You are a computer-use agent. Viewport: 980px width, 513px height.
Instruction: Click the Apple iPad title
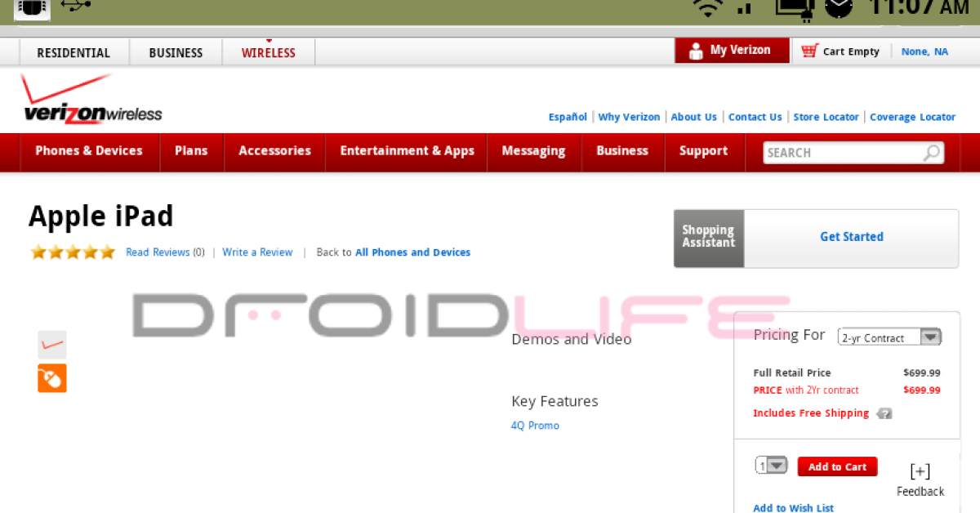click(101, 216)
